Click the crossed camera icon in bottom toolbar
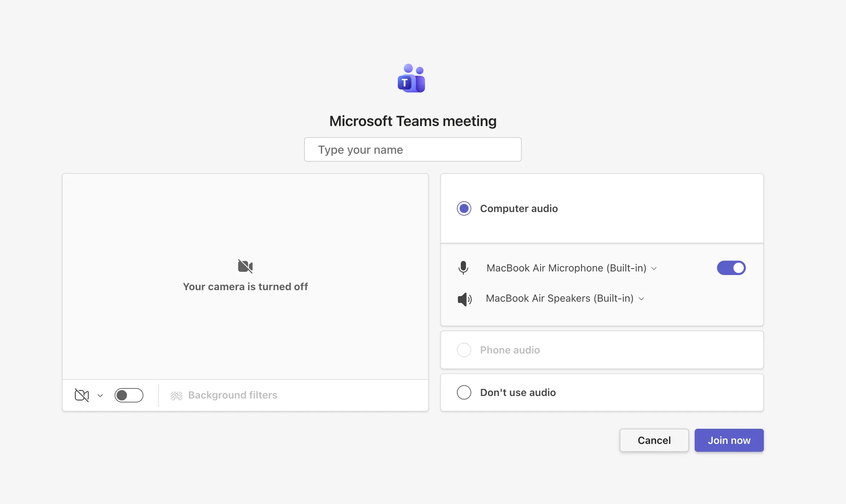This screenshot has height=504, width=846. (81, 395)
